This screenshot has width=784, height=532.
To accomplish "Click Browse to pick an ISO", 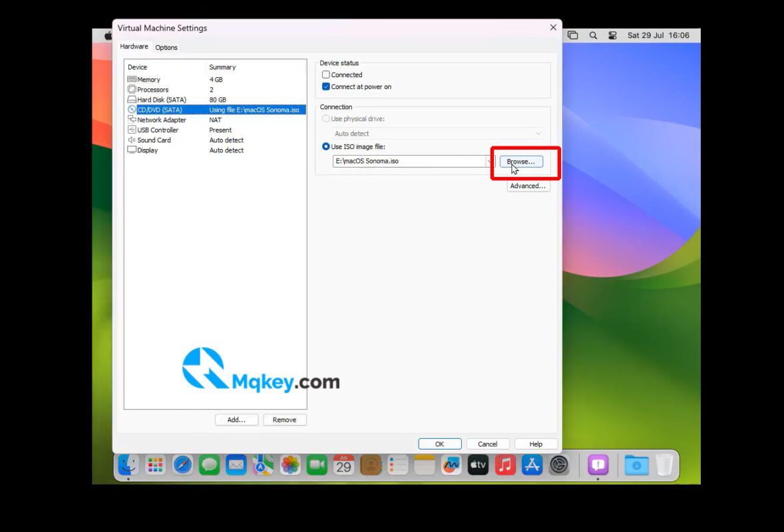I will click(x=521, y=162).
